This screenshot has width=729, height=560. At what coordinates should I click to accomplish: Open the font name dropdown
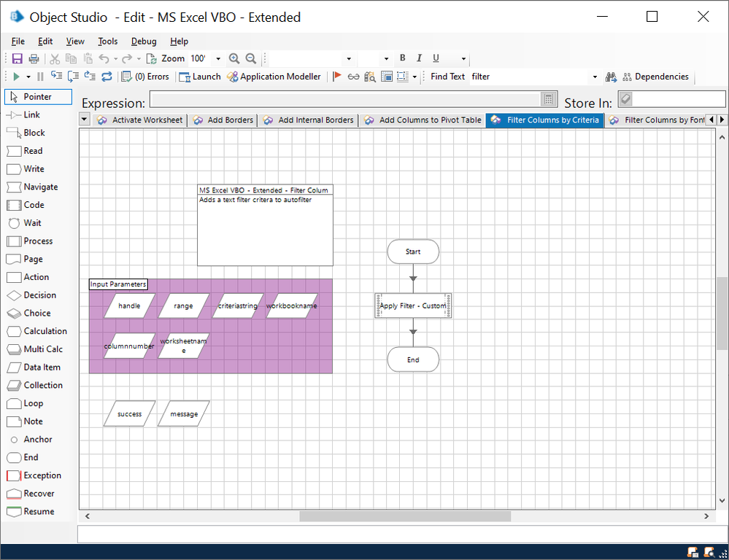(x=349, y=58)
